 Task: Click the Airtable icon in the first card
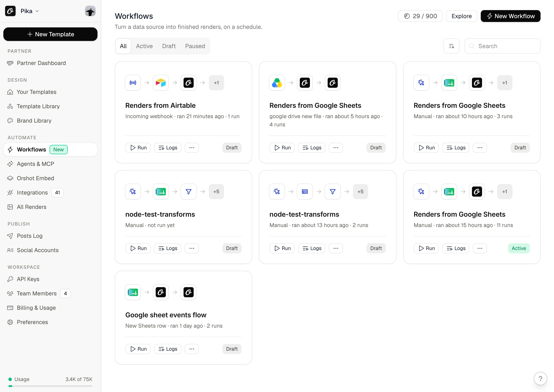tap(161, 82)
